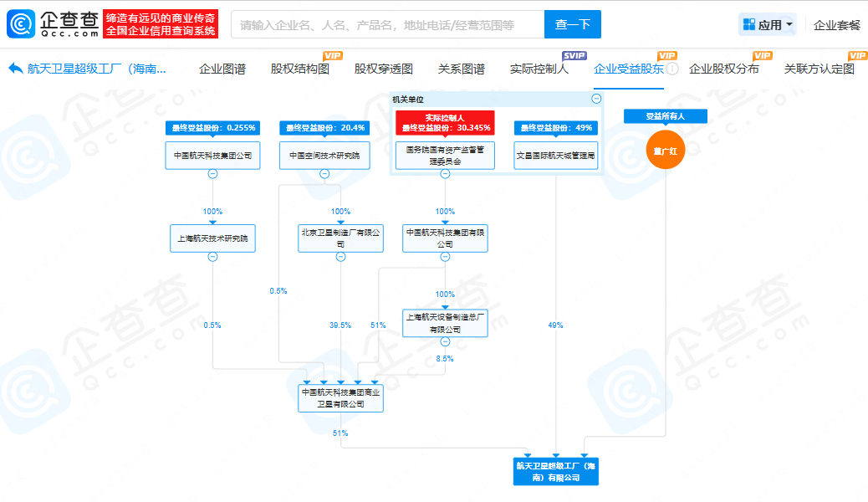This screenshot has height=502, width=868.
Task: Click the 机关单位 group title
Action: pyautogui.click(x=408, y=100)
